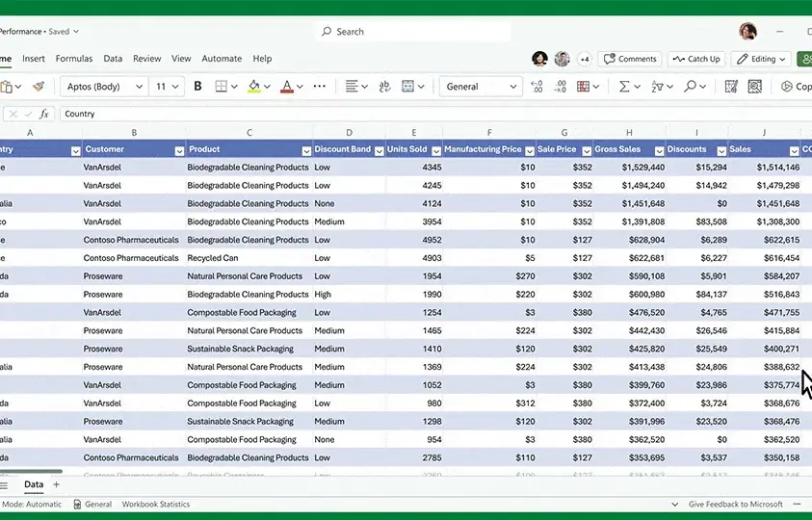Open the Editing mode dropdown
This screenshot has height=520, width=812.
[761, 59]
